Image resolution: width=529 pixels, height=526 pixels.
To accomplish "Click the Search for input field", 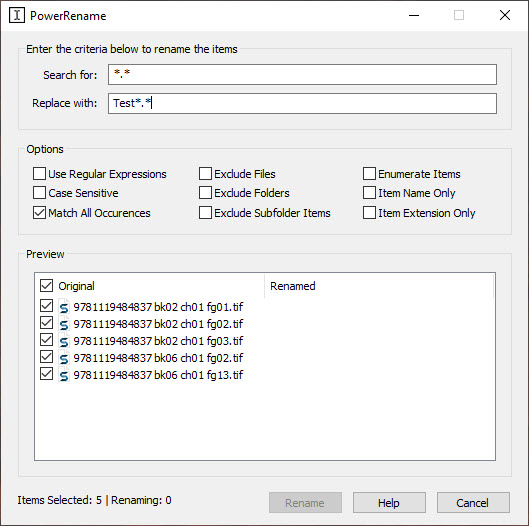I will coord(302,75).
